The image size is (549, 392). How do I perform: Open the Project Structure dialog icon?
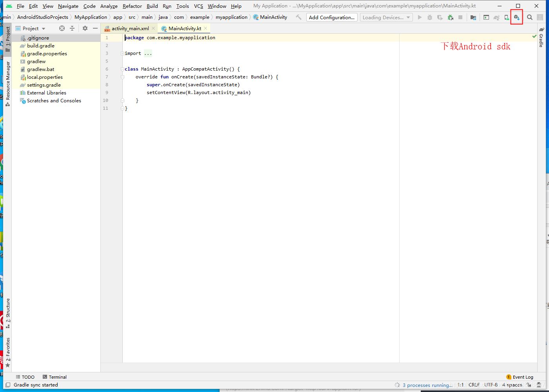point(473,17)
